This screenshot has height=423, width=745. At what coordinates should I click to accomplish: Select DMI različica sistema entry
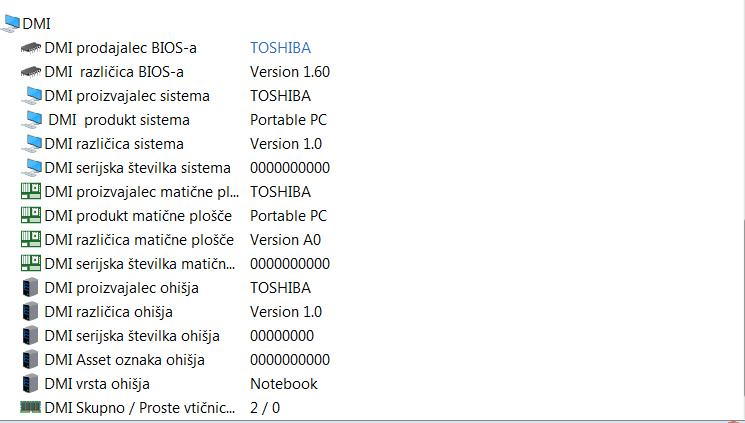click(176, 144)
